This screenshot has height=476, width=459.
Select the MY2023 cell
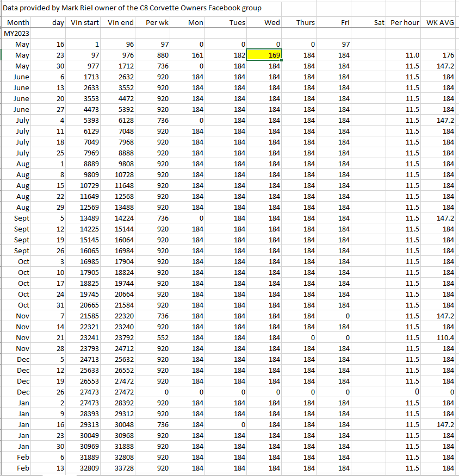[16, 33]
